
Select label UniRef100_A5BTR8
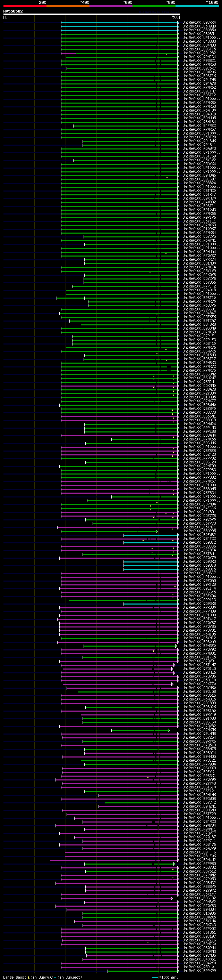click(x=199, y=137)
